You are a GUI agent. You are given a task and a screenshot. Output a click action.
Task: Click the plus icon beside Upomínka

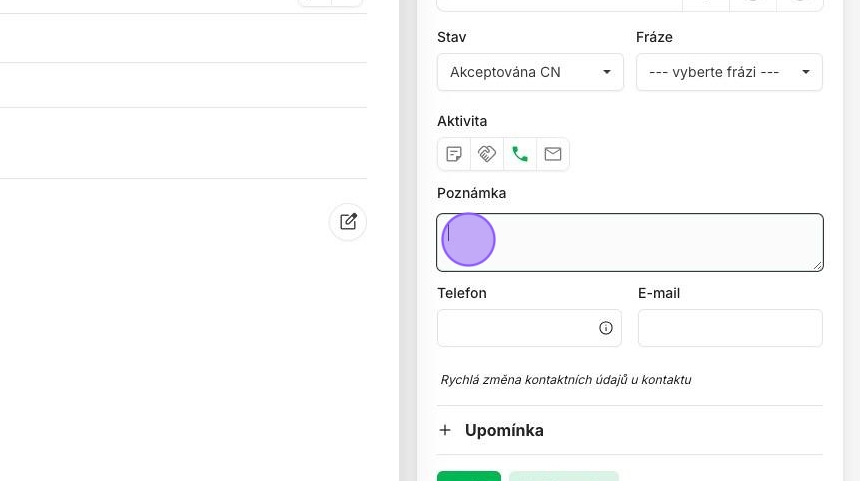coord(445,431)
